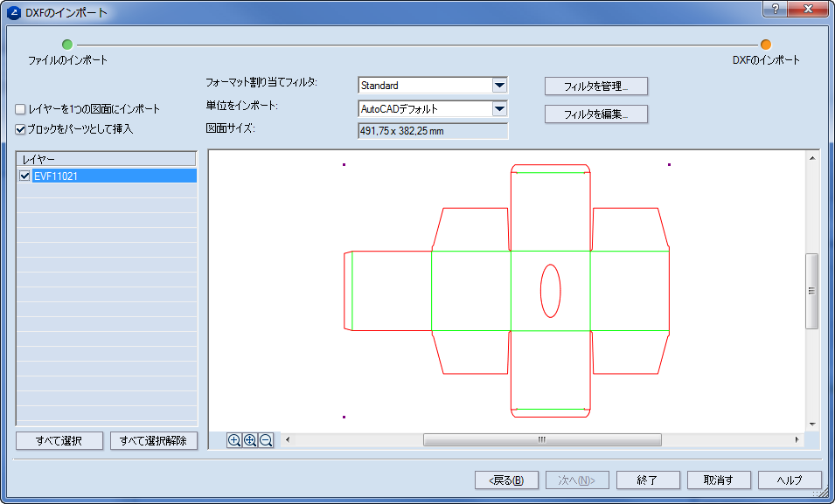Viewport: 835px width, 504px height.
Task: Click the 終了 button
Action: point(648,480)
